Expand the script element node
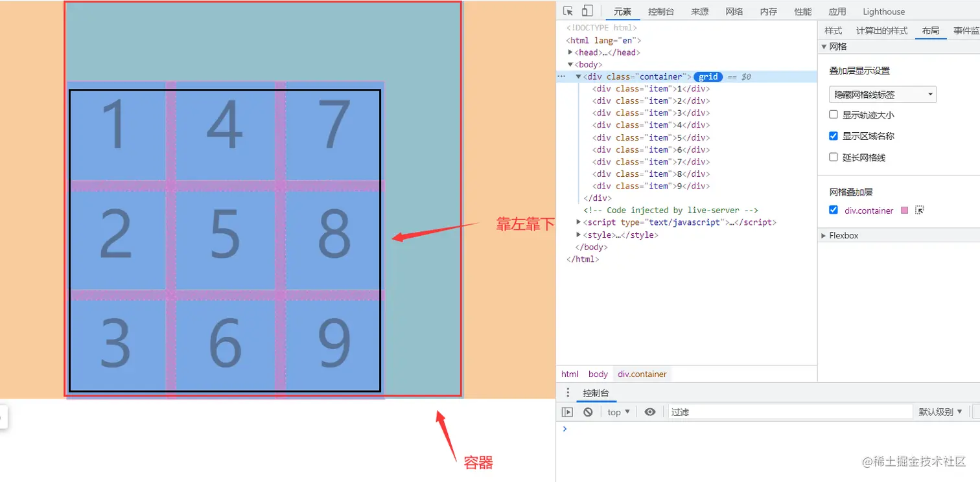The height and width of the screenshot is (482, 980). 579,222
